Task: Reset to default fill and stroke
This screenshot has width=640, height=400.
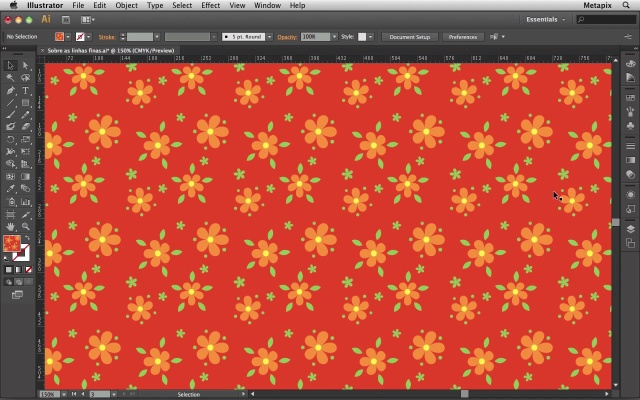Action: point(6,258)
